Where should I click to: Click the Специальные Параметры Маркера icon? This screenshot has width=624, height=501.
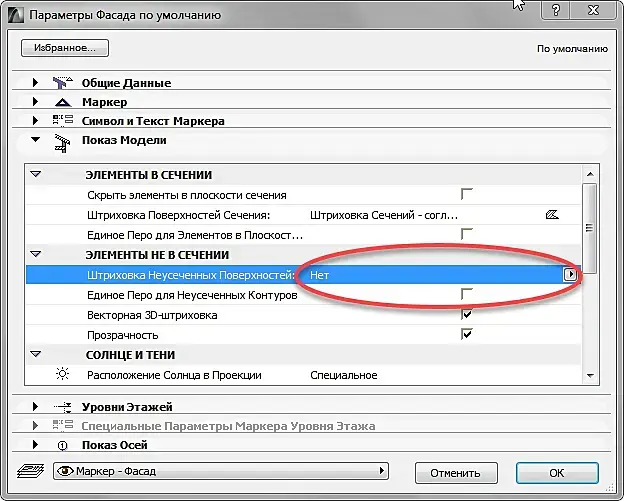63,425
